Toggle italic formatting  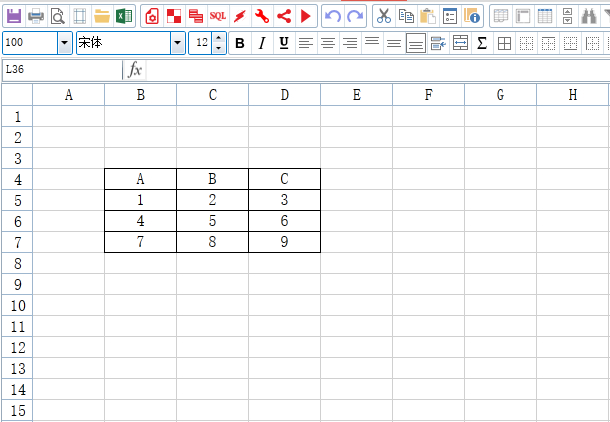[x=262, y=43]
